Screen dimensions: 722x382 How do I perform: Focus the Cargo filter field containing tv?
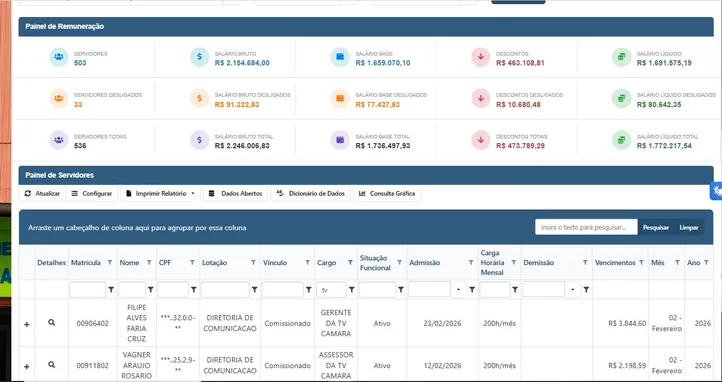[x=332, y=289]
